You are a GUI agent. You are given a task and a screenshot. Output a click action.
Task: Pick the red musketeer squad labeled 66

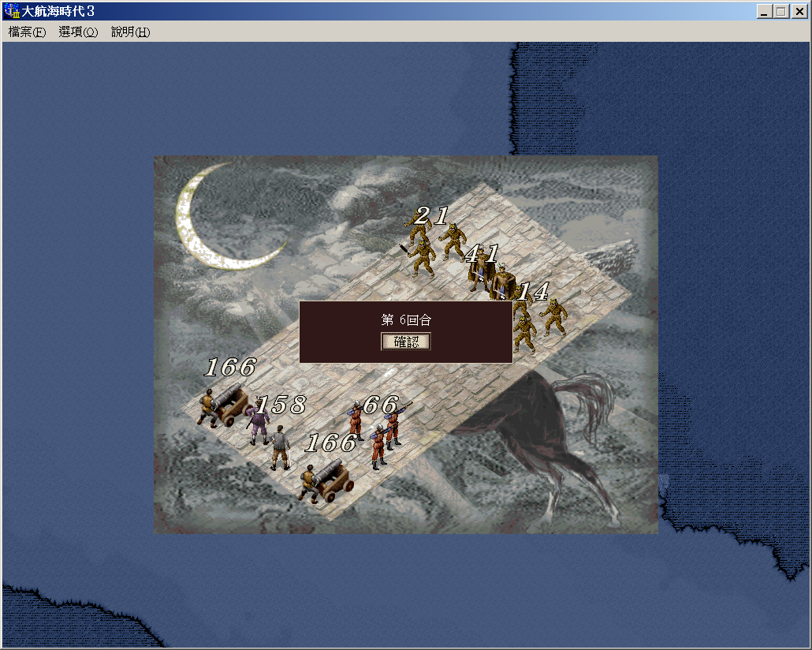tap(377, 432)
